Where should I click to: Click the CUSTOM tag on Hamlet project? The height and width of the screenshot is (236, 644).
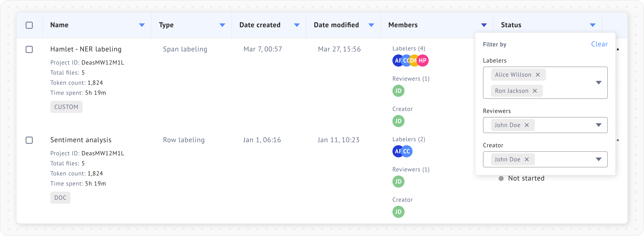(x=66, y=107)
